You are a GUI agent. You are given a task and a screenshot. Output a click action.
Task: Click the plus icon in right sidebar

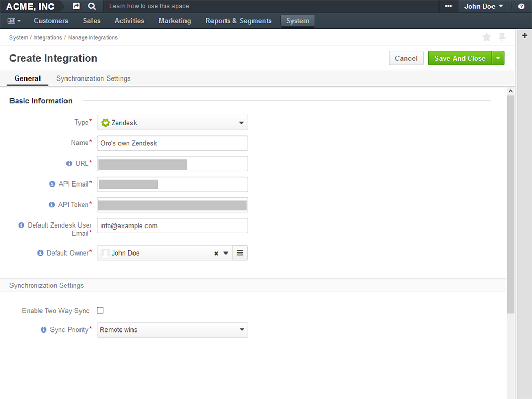524,36
